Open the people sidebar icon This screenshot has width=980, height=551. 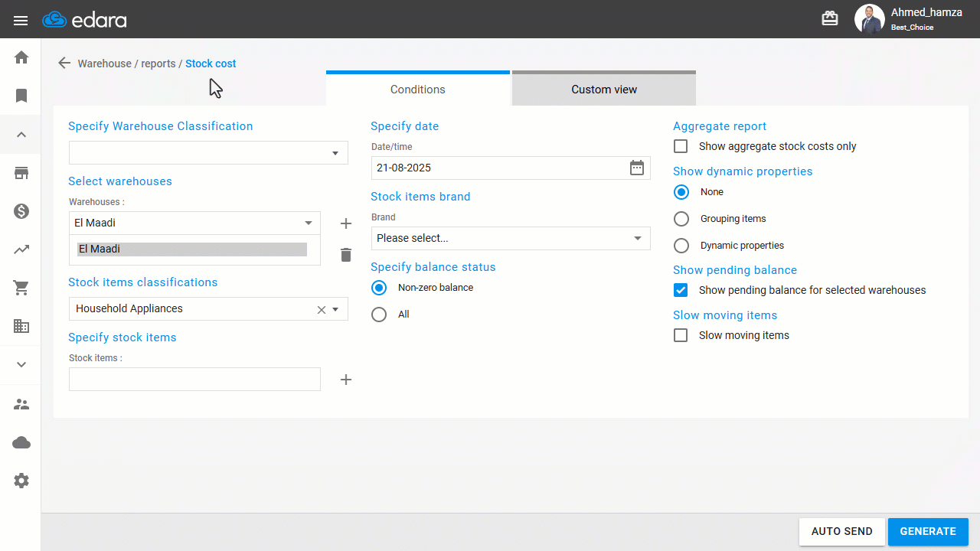pyautogui.click(x=21, y=404)
